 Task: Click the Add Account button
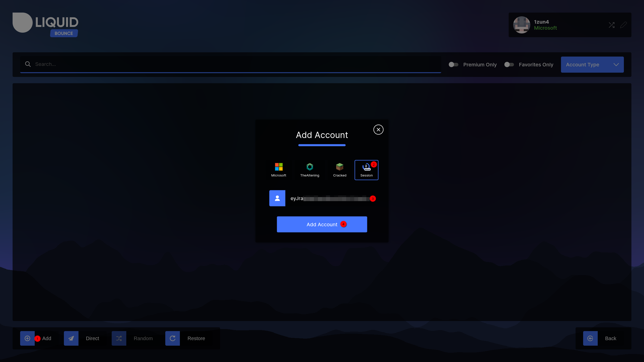[322, 224]
